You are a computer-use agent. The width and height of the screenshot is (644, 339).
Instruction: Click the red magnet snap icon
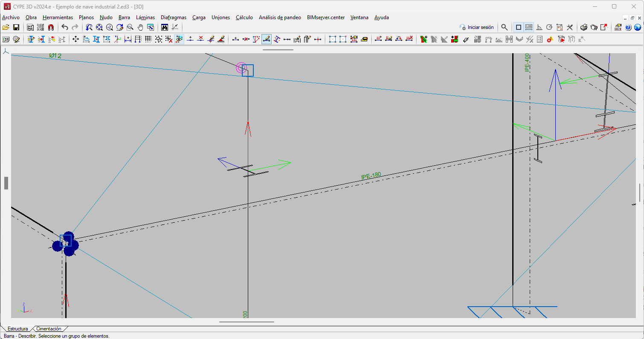point(51,27)
